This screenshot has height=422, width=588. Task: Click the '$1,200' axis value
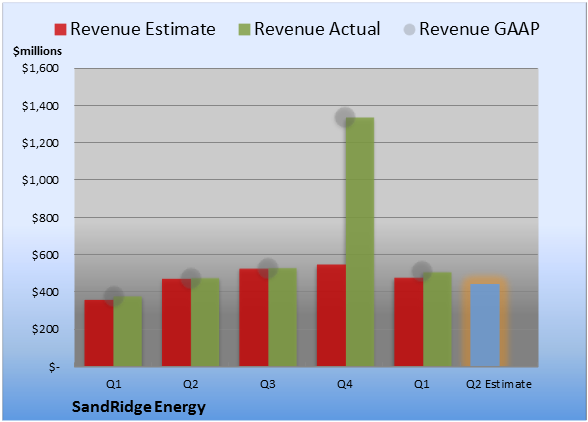(x=40, y=143)
